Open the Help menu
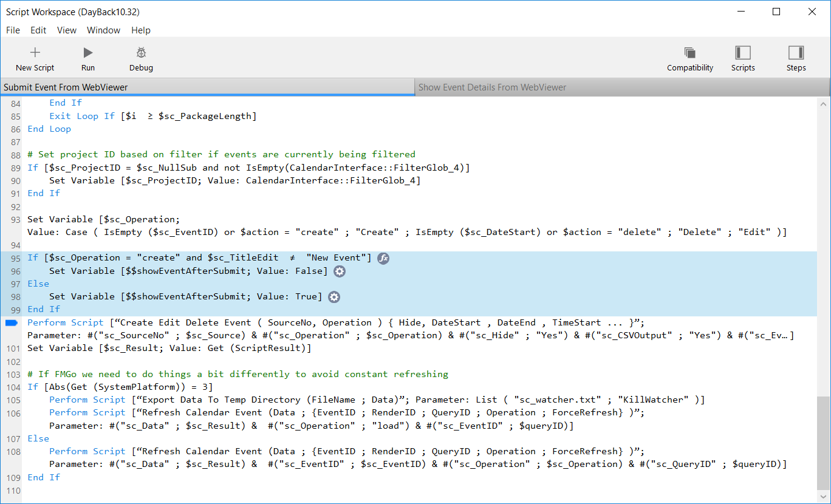Image resolution: width=831 pixels, height=504 pixels. point(141,30)
